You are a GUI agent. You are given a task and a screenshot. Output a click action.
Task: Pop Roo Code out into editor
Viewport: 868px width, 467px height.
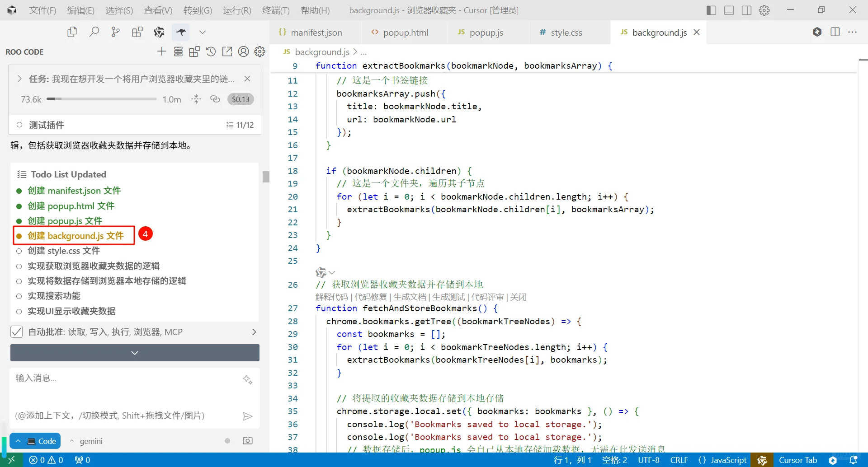point(227,51)
